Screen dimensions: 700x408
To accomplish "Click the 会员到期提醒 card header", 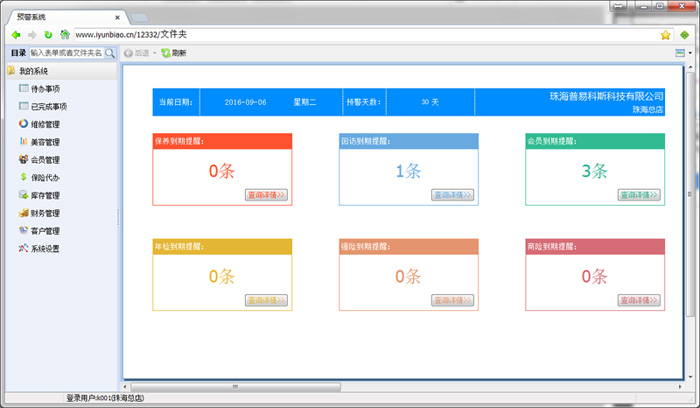I will [x=595, y=141].
